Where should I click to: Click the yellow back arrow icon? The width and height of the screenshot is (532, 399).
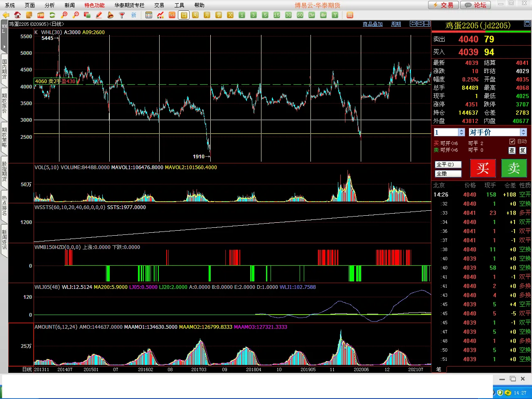6,15
